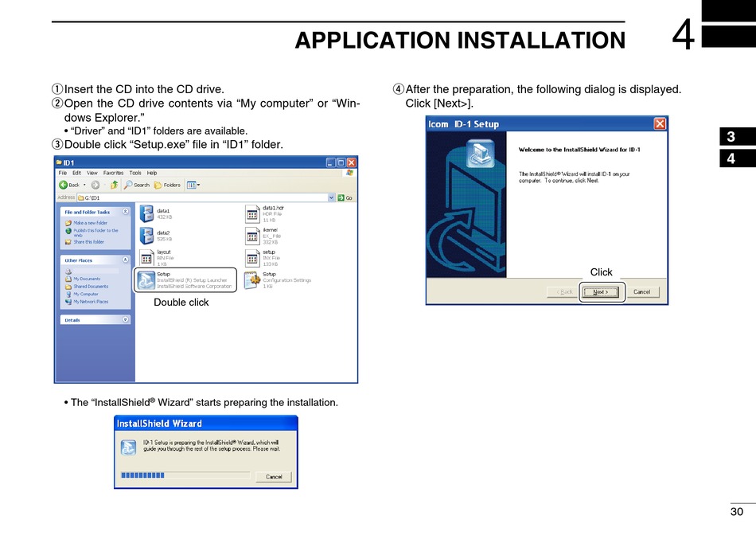Screen dimensions: 756x535
Task: Select the ikernel EX_ file icon
Action: 252,236
